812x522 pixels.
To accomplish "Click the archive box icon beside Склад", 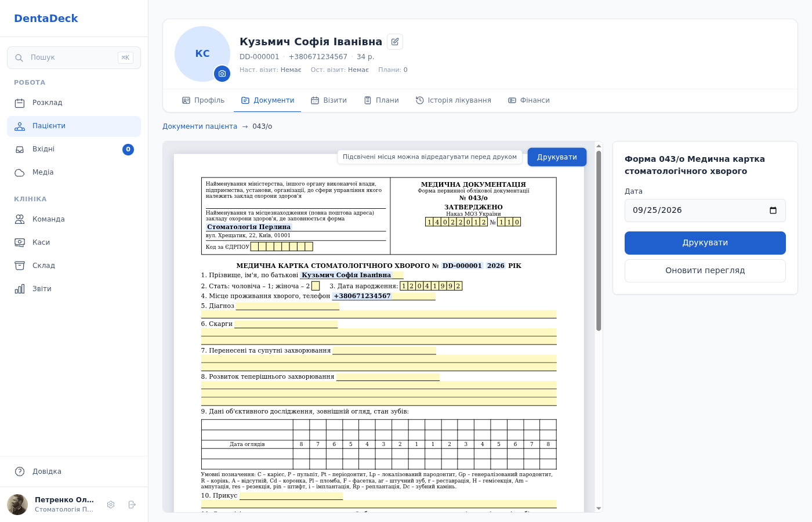I will pyautogui.click(x=20, y=266).
